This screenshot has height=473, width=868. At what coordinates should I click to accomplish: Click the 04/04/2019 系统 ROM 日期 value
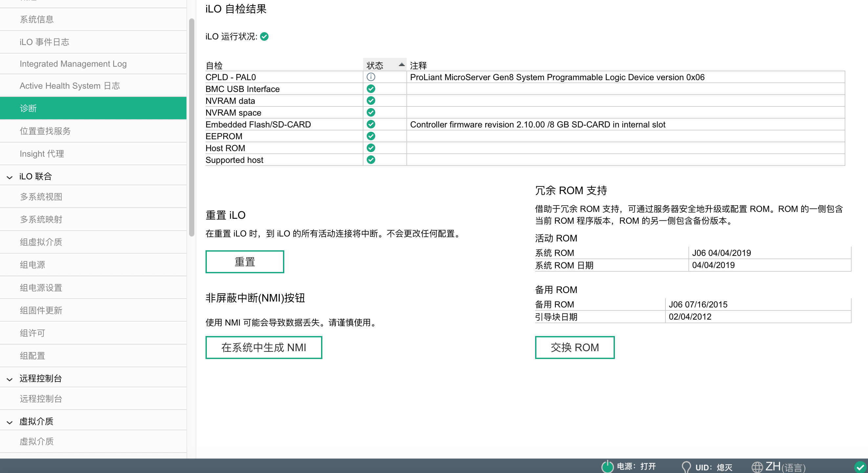[713, 265]
